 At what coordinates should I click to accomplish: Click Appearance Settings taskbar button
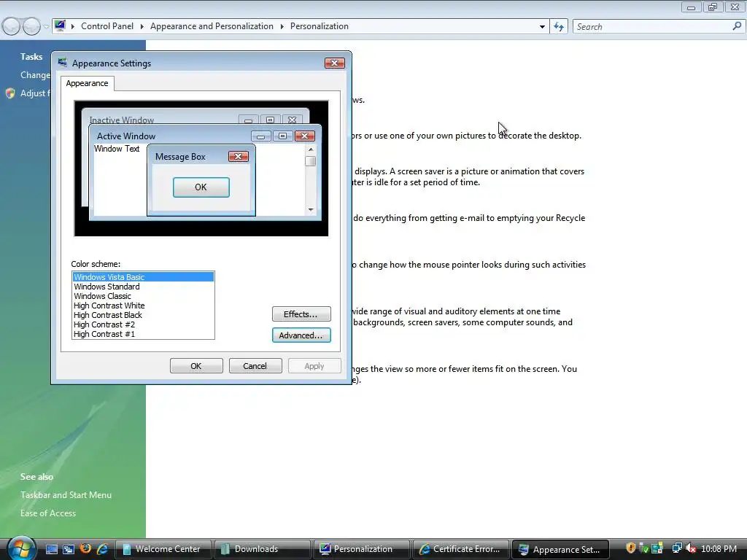click(x=560, y=549)
